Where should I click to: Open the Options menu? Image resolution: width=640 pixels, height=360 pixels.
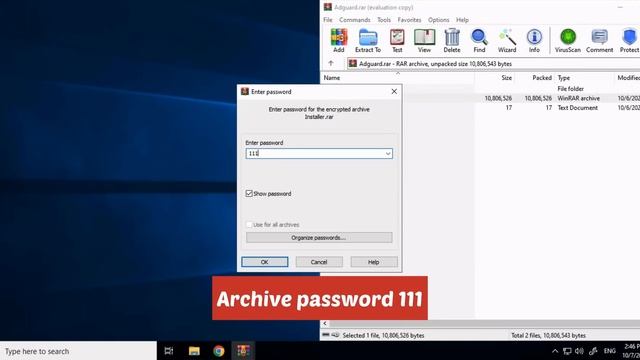pyautogui.click(x=438, y=20)
